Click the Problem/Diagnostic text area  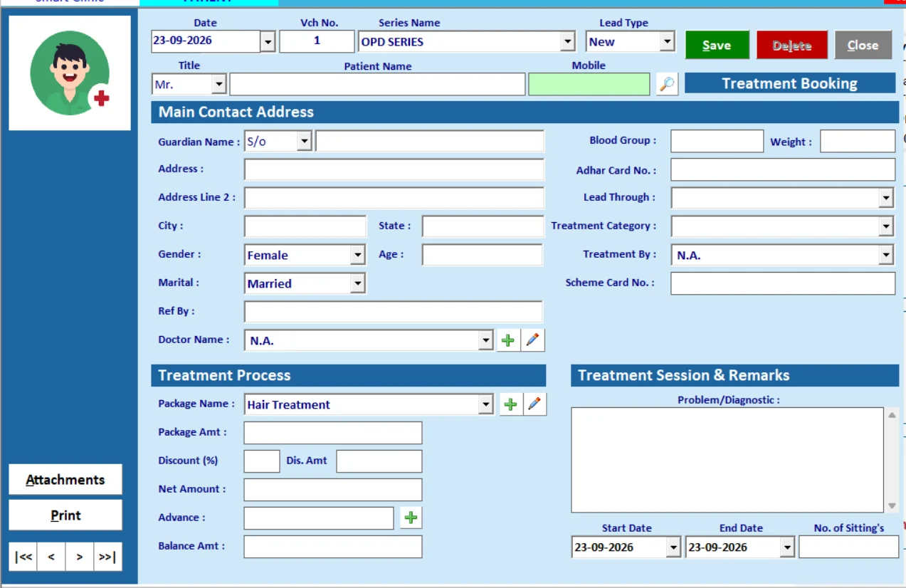728,460
